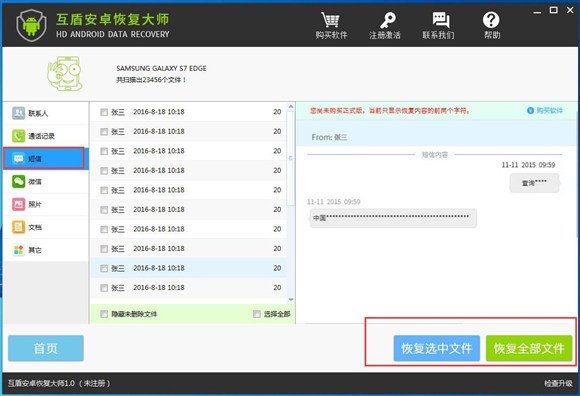
Task: Check the last visible 张三 row checkbox
Action: tap(104, 288)
